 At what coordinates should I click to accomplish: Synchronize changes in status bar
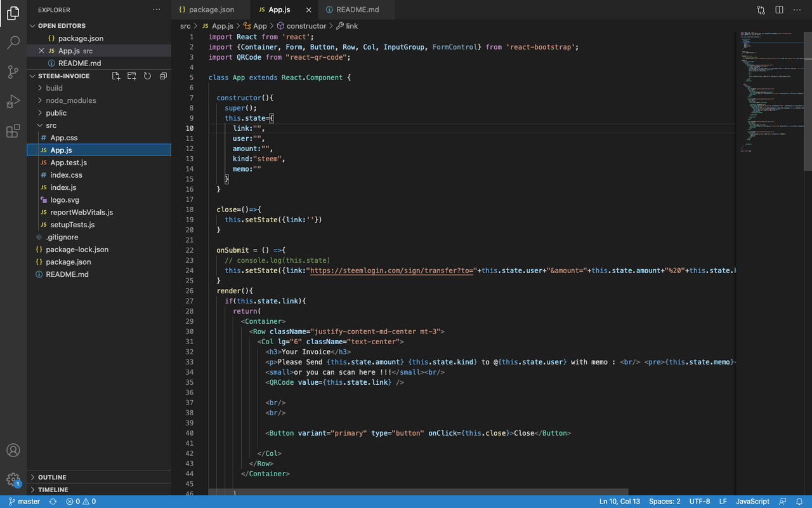click(53, 502)
